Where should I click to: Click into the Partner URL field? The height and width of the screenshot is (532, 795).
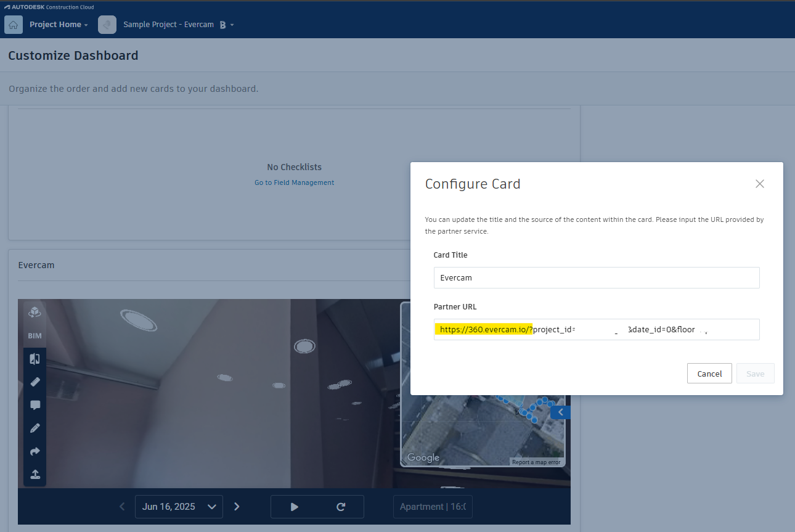597,329
